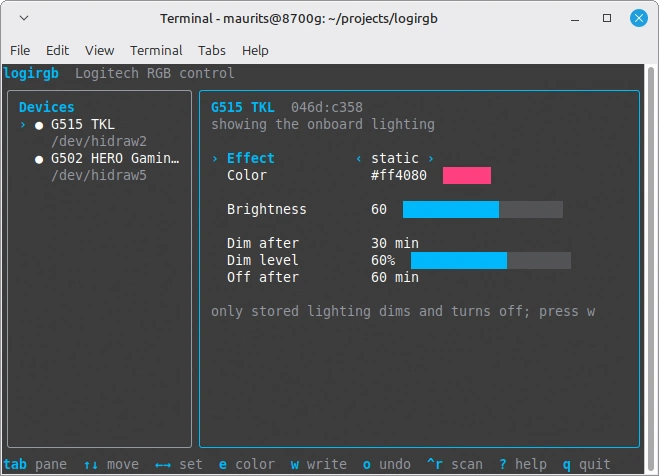This screenshot has height=476, width=659.
Task: Click the static effect value
Action: 395,158
